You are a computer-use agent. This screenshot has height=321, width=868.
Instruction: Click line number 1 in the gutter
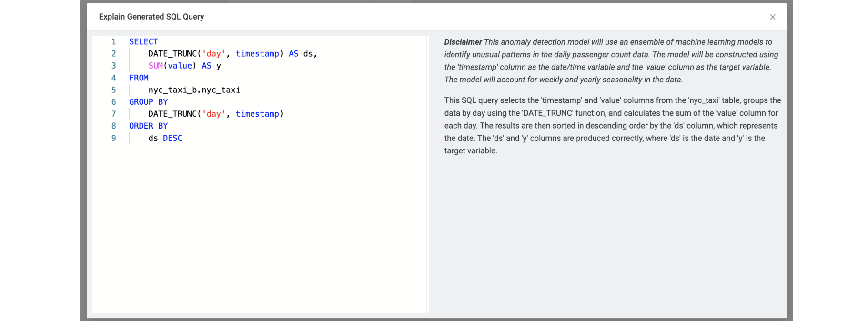(x=113, y=42)
